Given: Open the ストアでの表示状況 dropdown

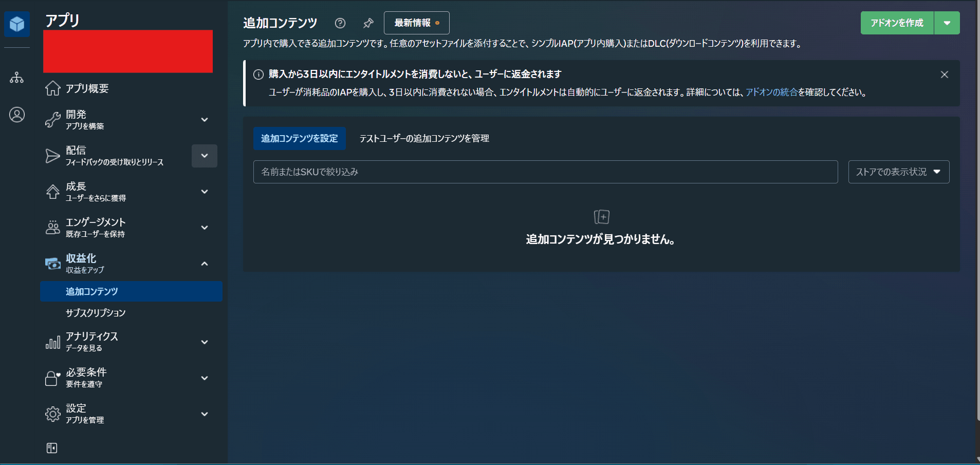Looking at the screenshot, I should (x=898, y=172).
